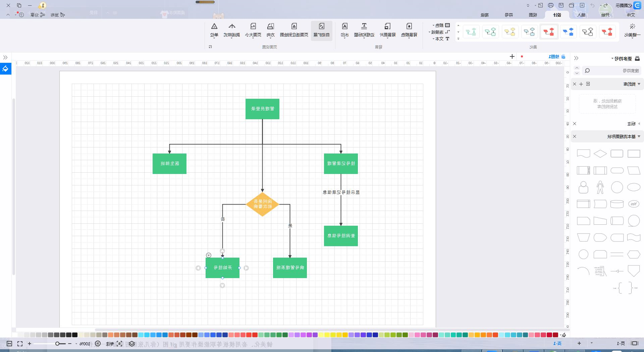This screenshot has height=352, width=644.
Task: Click the 分享 share button
Action: pyautogui.click(x=38, y=15)
